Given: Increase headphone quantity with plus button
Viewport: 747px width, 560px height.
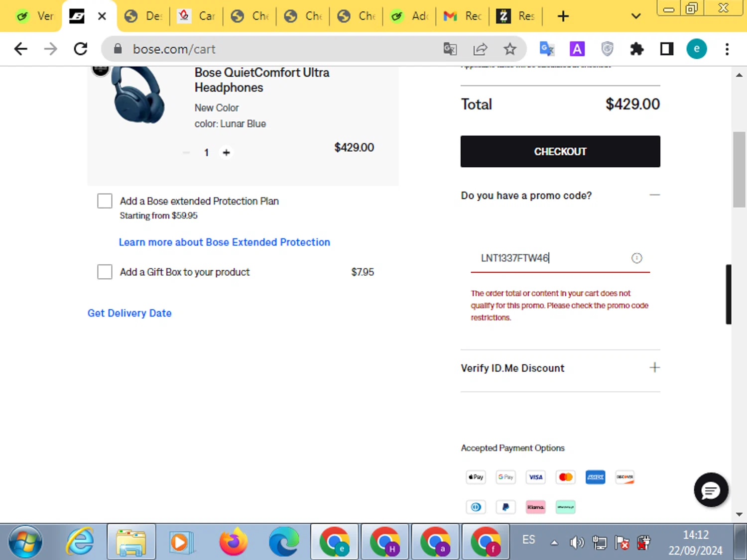Looking at the screenshot, I should [226, 152].
